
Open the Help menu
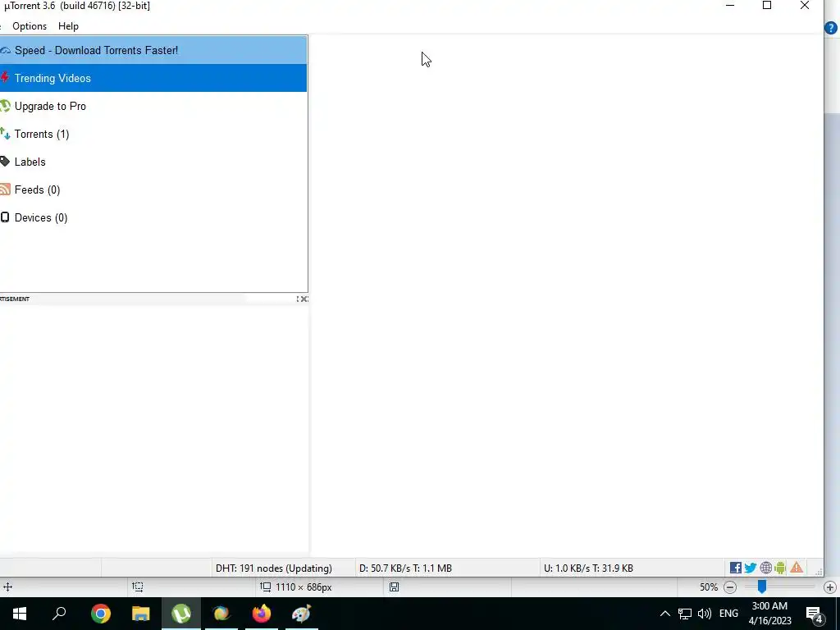coord(68,26)
